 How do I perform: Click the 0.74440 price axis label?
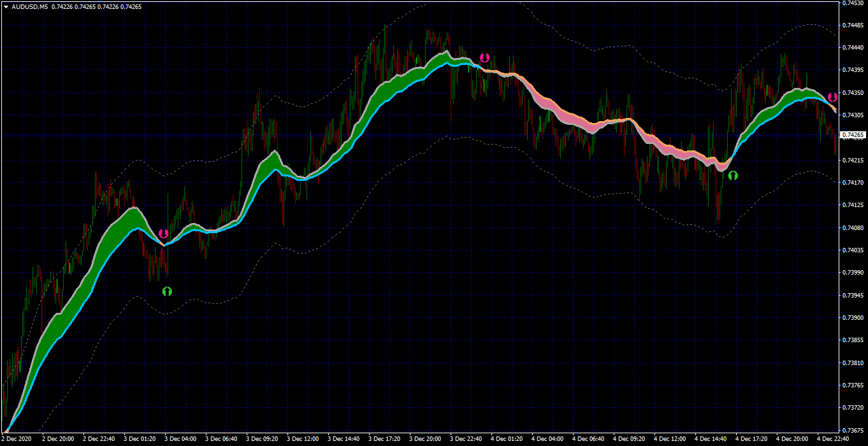click(x=853, y=48)
